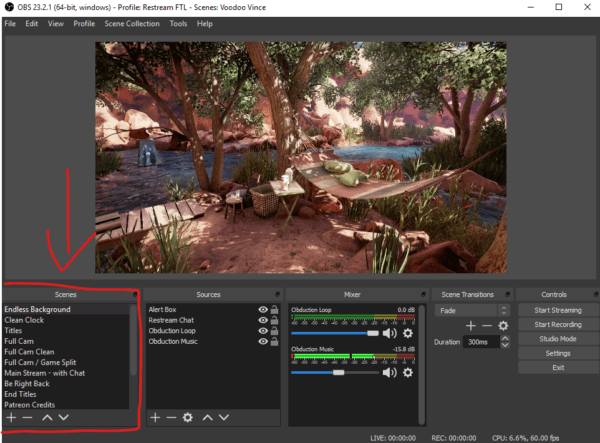Open the Fade transition dropdown
Image resolution: width=600 pixels, height=443 pixels.
pos(471,310)
